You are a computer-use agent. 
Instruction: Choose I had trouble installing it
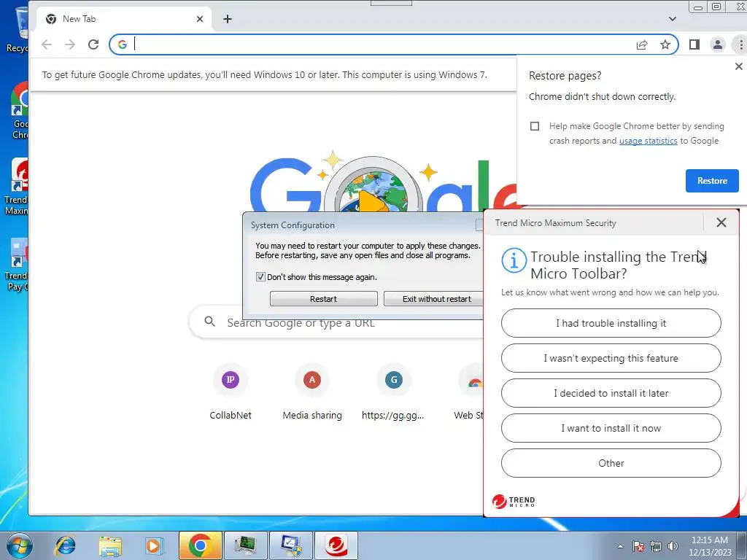point(611,323)
